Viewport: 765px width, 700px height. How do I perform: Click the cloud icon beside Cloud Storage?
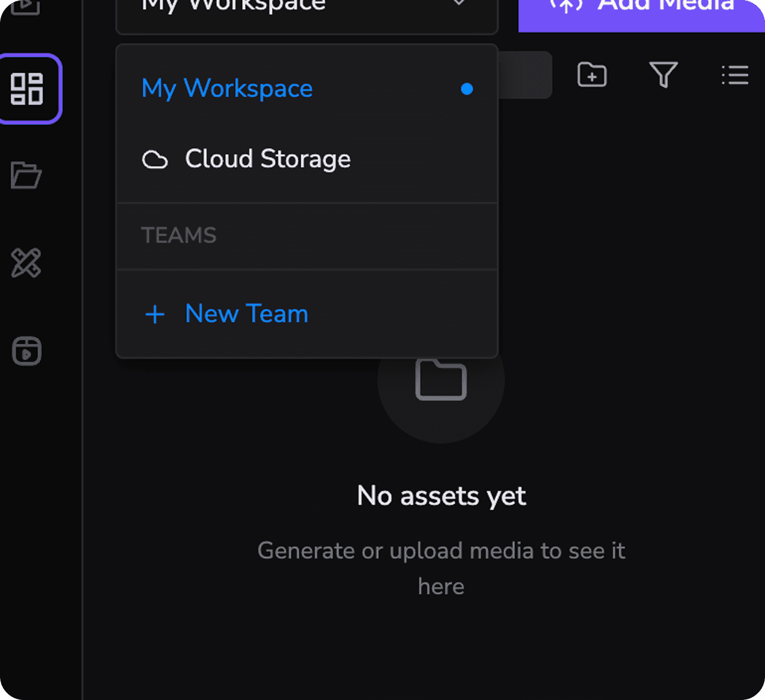[x=155, y=159]
